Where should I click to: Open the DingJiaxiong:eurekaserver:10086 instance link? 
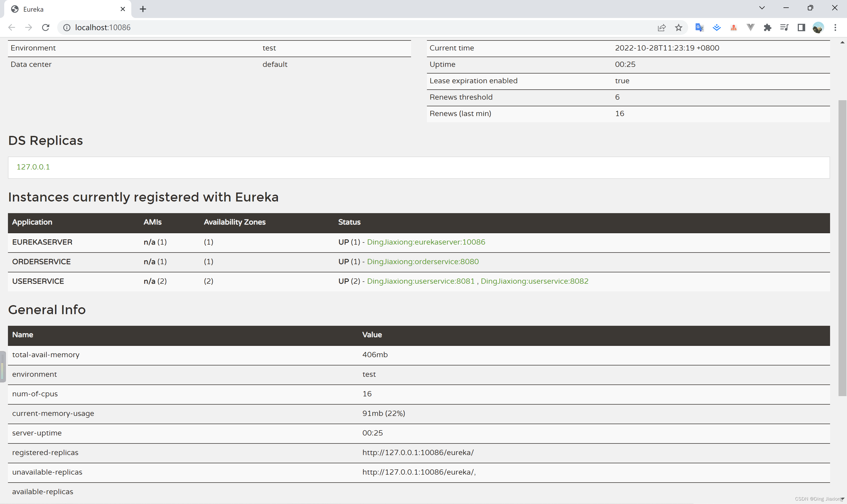pyautogui.click(x=426, y=242)
